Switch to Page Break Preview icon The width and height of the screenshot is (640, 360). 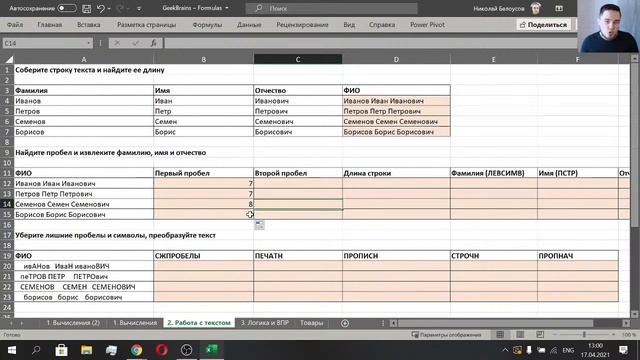coord(540,335)
